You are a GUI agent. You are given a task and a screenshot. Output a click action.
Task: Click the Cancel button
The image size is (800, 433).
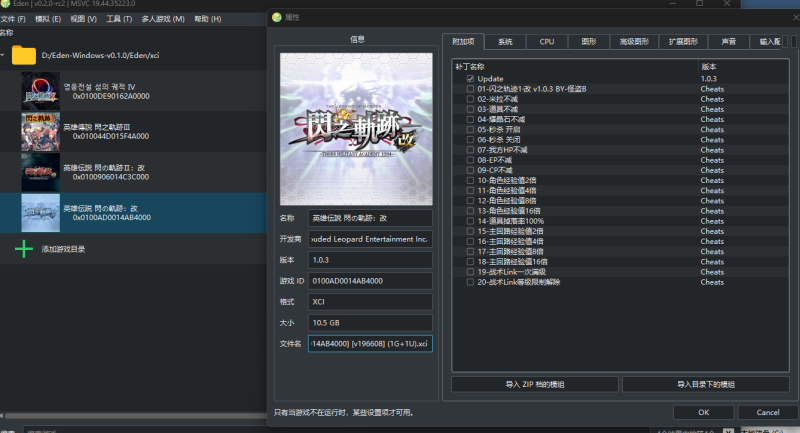[x=768, y=412]
